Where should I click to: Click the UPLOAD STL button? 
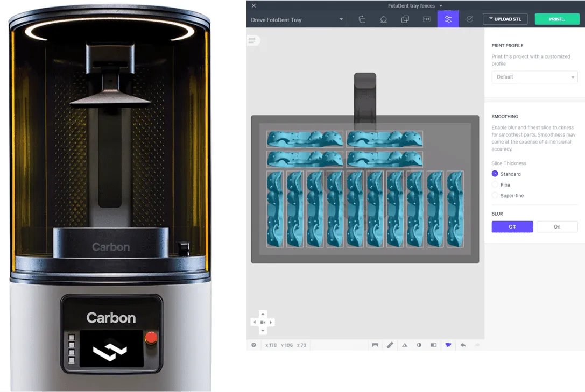pos(505,19)
